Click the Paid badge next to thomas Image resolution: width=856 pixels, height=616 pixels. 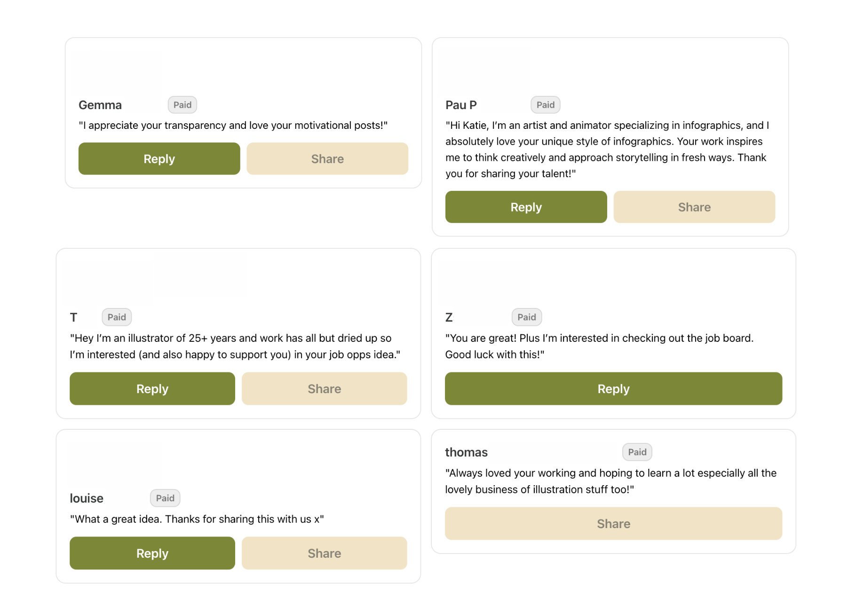(637, 452)
